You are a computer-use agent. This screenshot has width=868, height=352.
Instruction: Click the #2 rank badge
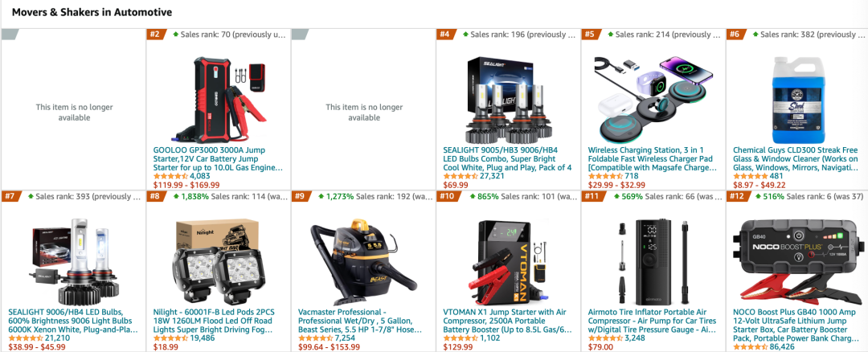(155, 35)
